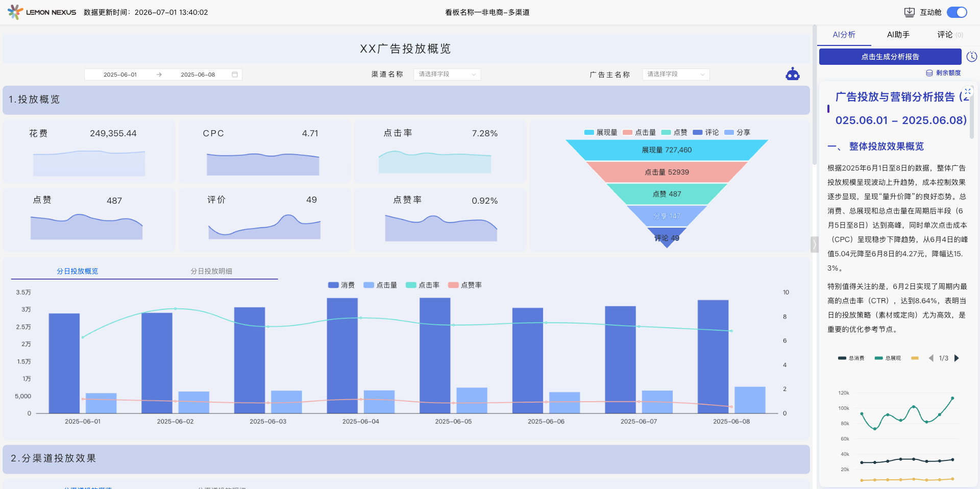Click the Lemon Nexus logo icon
980x489 pixels.
[15, 12]
